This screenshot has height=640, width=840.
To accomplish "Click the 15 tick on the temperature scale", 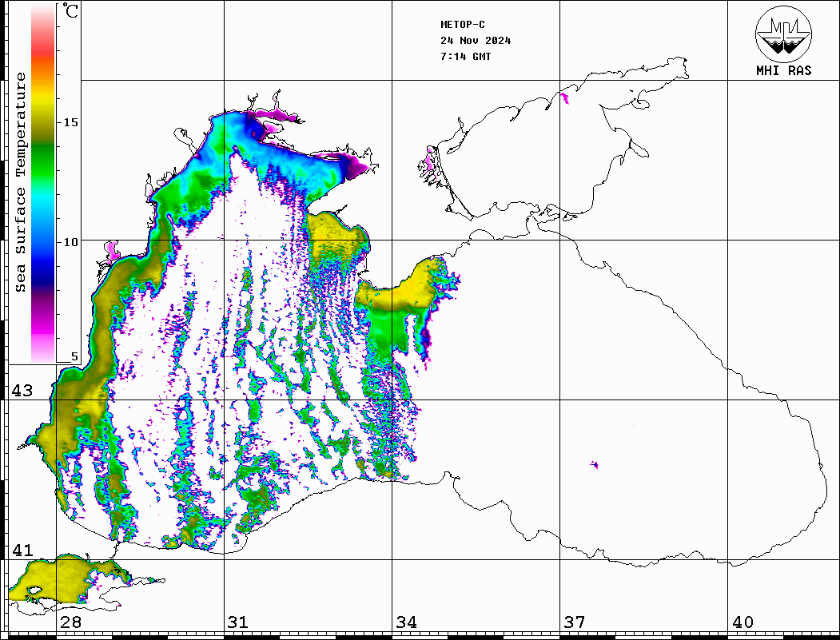I will (x=70, y=122).
